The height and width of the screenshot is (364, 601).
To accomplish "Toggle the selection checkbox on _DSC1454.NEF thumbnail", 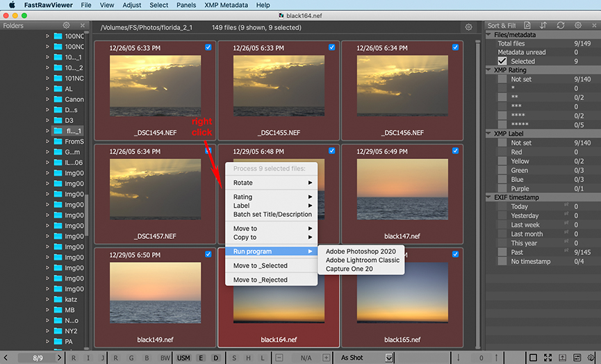I will click(x=209, y=48).
